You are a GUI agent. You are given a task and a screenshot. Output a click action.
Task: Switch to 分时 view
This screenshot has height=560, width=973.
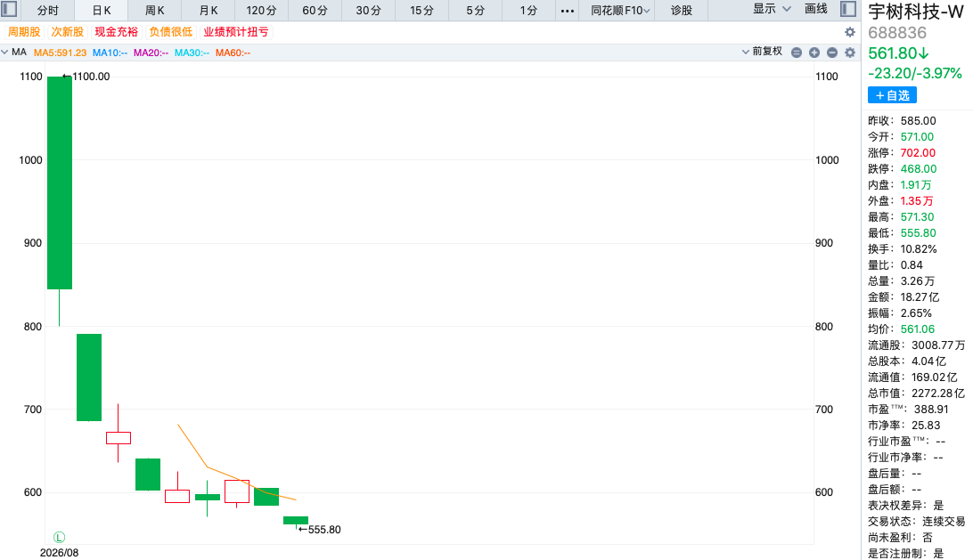point(48,11)
